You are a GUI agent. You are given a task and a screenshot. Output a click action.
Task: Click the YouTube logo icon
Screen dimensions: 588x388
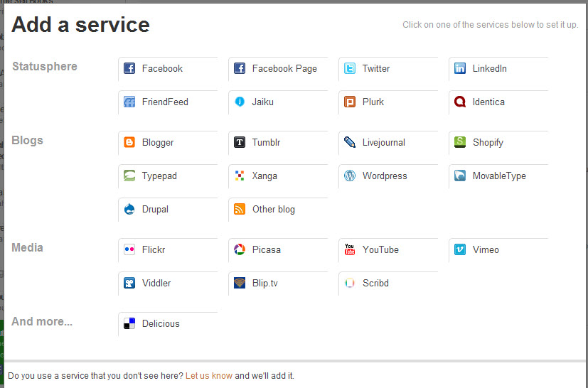(x=350, y=249)
